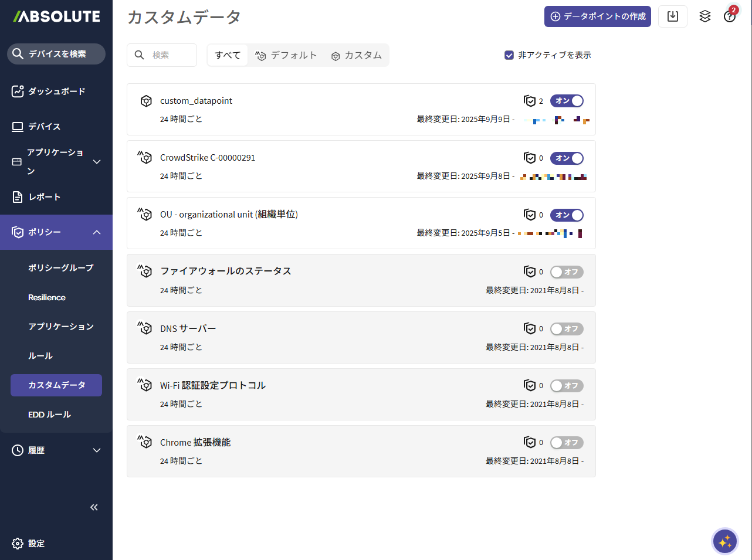Click the ABSOLUTE logo
Viewport: 752px width, 560px height.
tap(56, 16)
